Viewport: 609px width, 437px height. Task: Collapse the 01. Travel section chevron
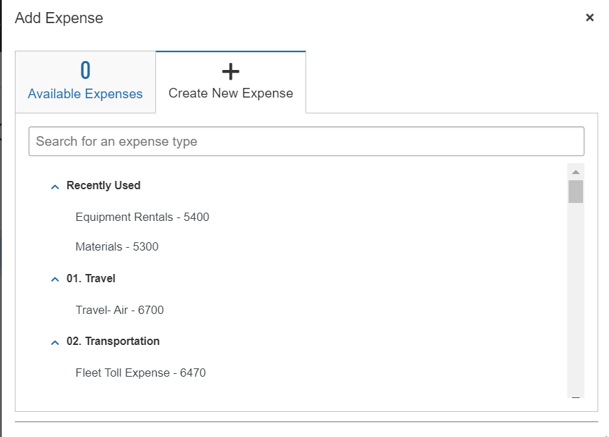pyautogui.click(x=55, y=279)
